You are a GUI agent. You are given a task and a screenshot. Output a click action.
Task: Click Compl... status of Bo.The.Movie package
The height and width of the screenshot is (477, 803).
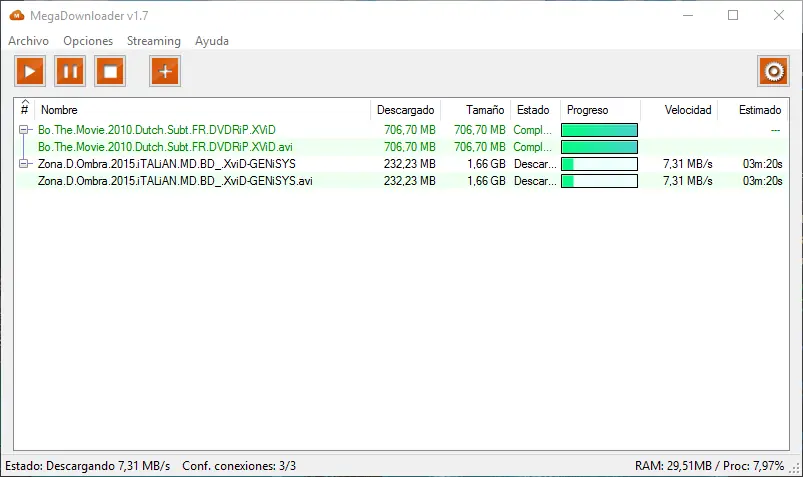[x=533, y=130]
